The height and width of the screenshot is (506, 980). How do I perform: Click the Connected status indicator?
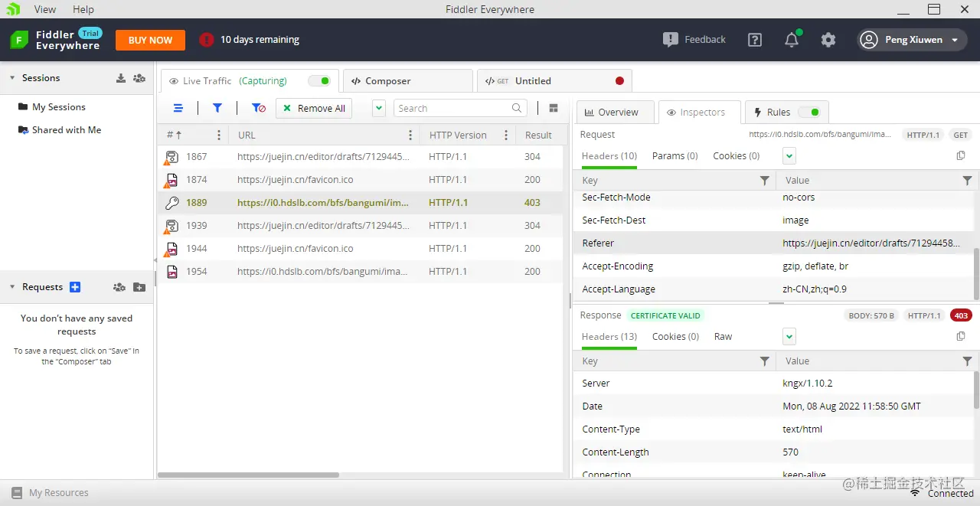point(941,493)
